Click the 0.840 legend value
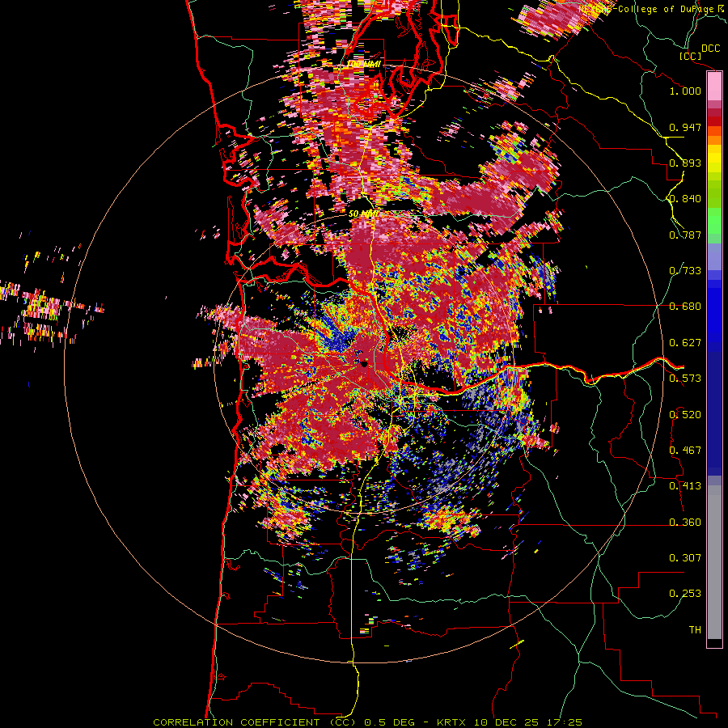 [x=685, y=199]
